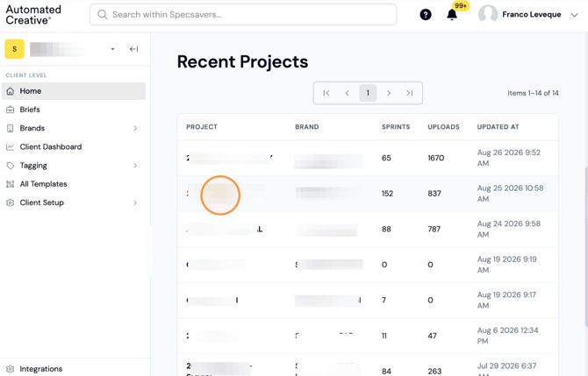
Task: Click the uploads value 787
Action: tap(434, 230)
